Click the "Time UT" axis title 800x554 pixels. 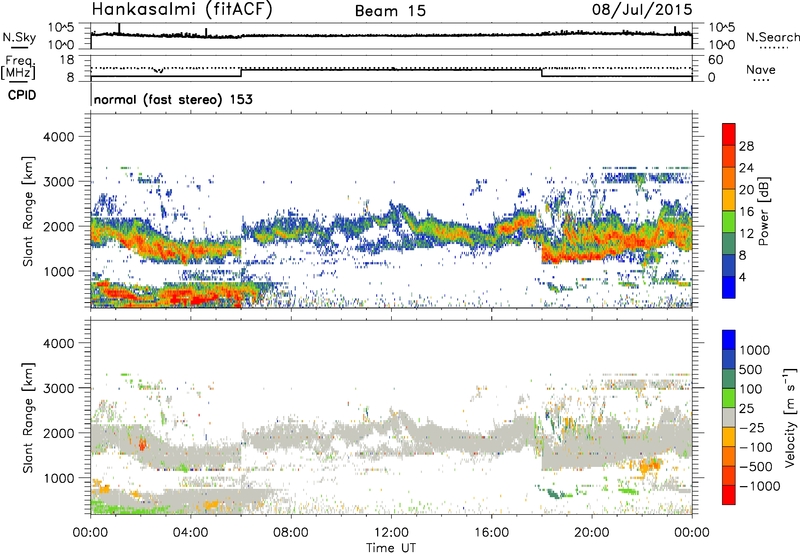[391, 548]
